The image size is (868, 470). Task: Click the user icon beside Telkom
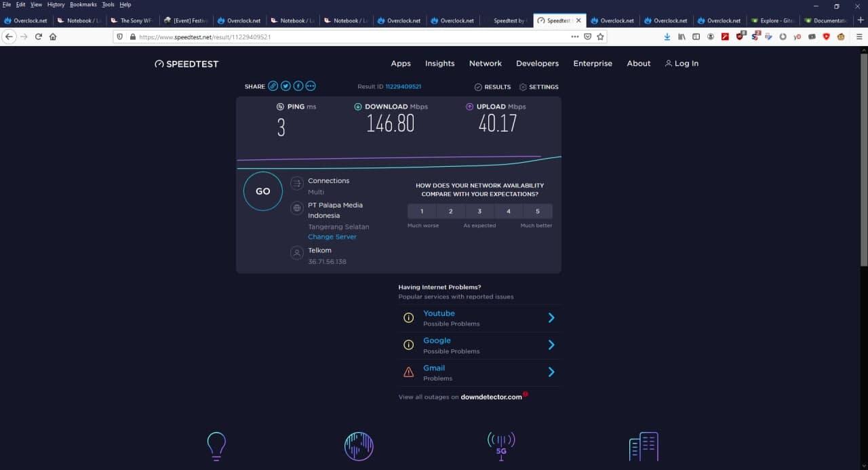[x=296, y=253]
